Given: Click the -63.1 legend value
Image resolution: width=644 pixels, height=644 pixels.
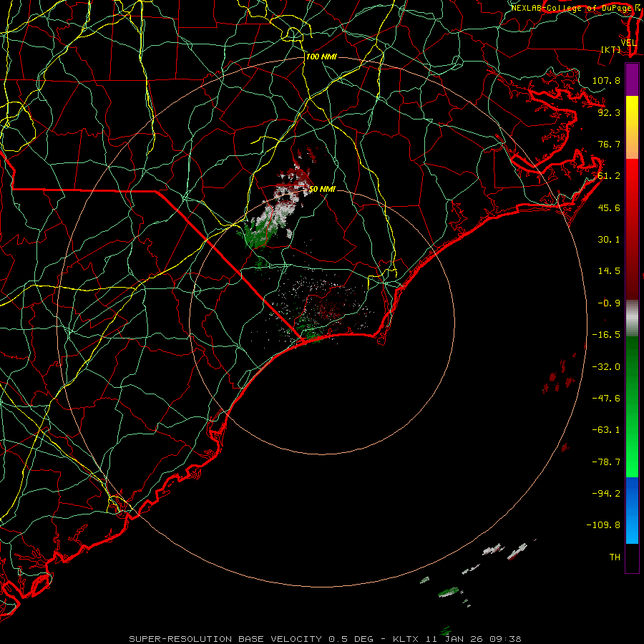Looking at the screenshot, I should [606, 430].
